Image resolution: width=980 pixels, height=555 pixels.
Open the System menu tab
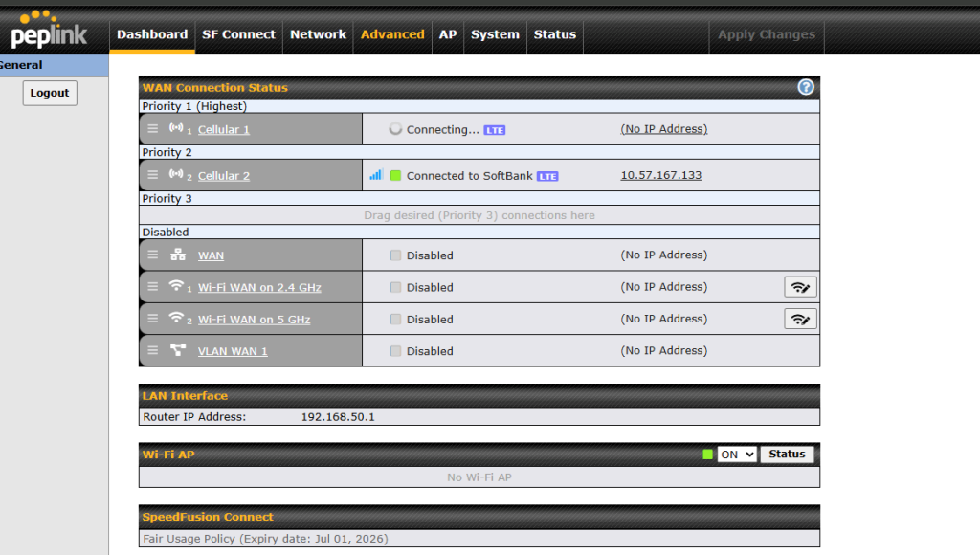coord(495,34)
